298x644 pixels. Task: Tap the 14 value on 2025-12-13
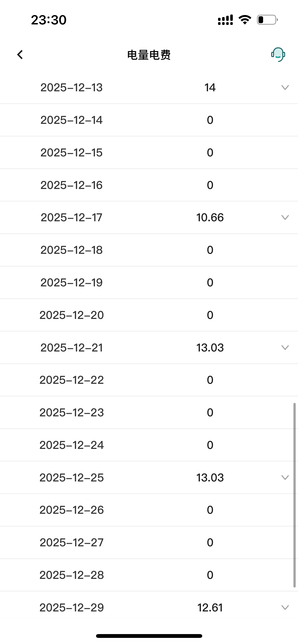pos(210,87)
